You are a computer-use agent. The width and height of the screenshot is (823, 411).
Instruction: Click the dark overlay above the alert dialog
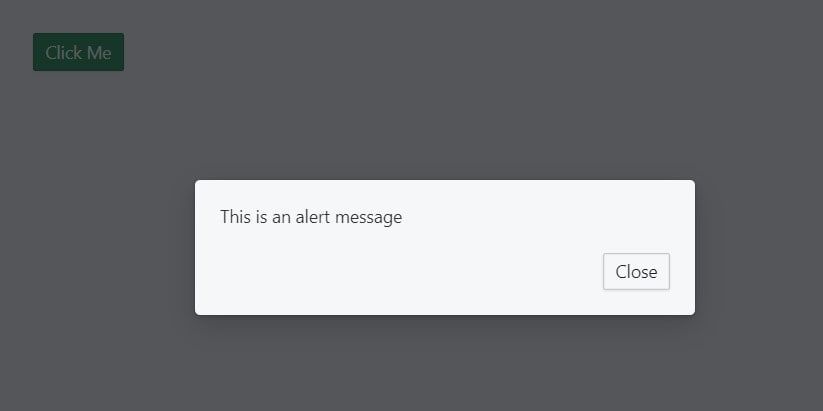(x=445, y=115)
